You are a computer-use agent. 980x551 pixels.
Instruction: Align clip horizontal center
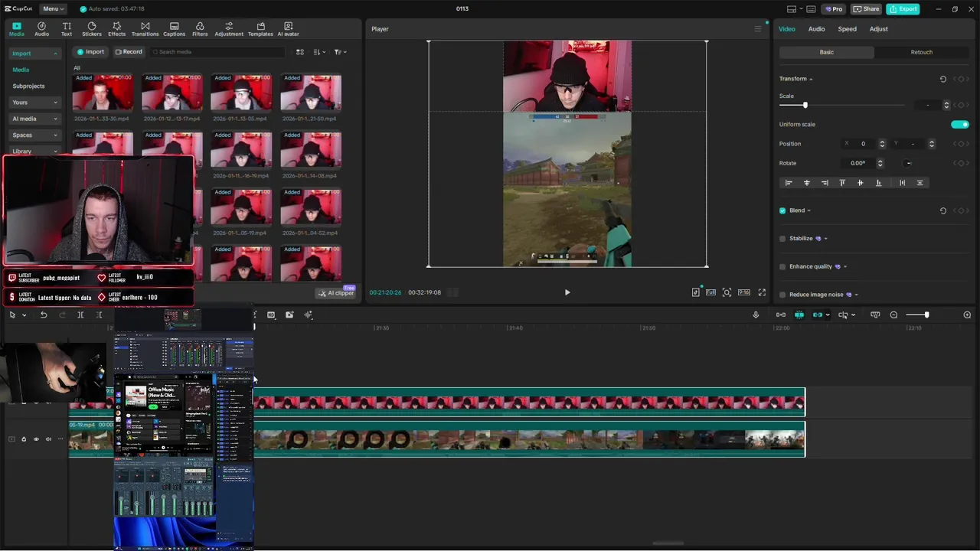pyautogui.click(x=806, y=183)
